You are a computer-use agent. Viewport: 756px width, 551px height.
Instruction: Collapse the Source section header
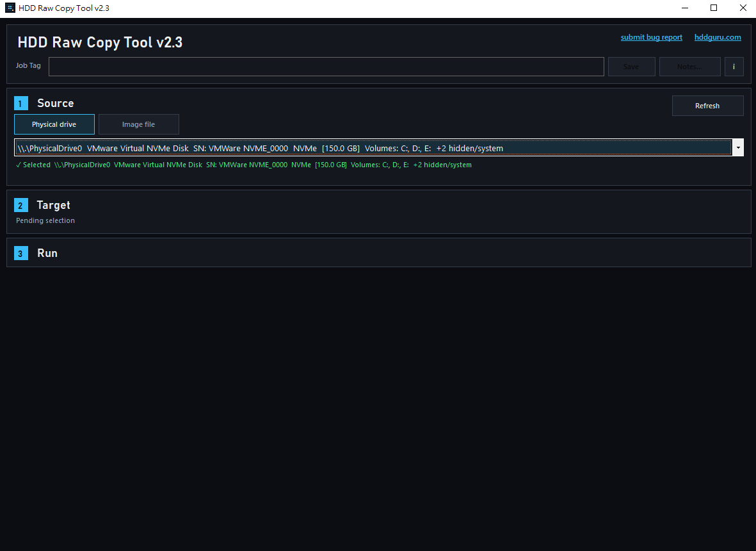tap(56, 103)
